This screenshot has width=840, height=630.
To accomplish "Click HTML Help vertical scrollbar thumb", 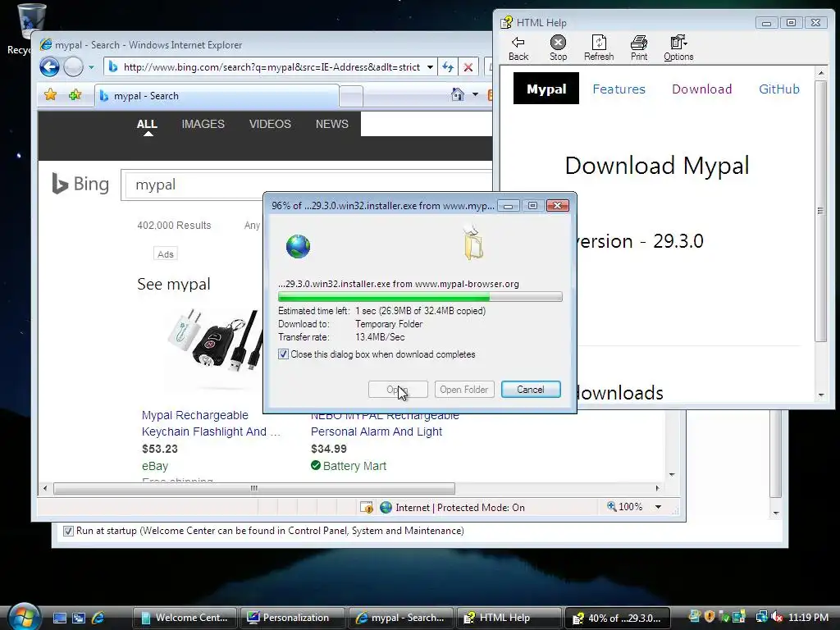I will pyautogui.click(x=820, y=211).
